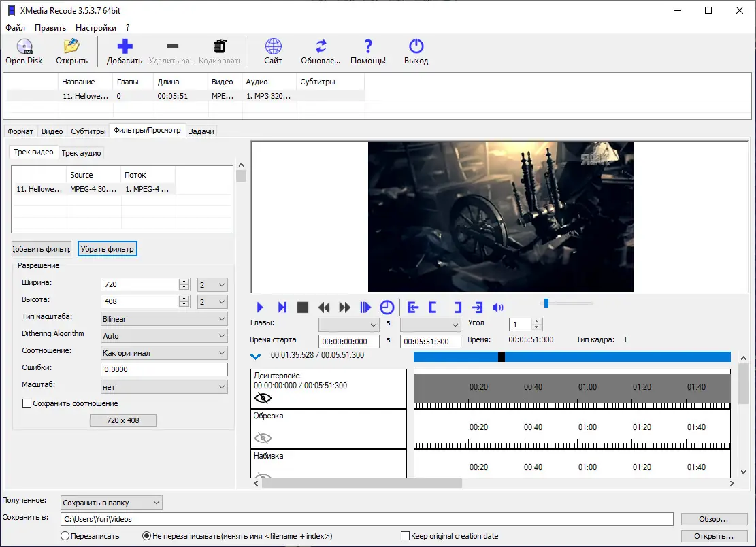Click the Stop playback button
Viewport: 756px width, 547px height.
tap(303, 307)
